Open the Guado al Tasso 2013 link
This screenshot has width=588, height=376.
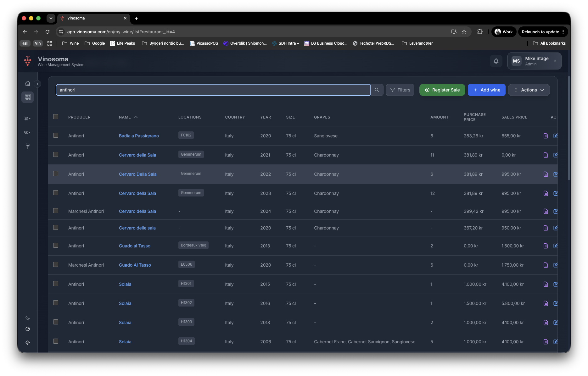(x=135, y=246)
